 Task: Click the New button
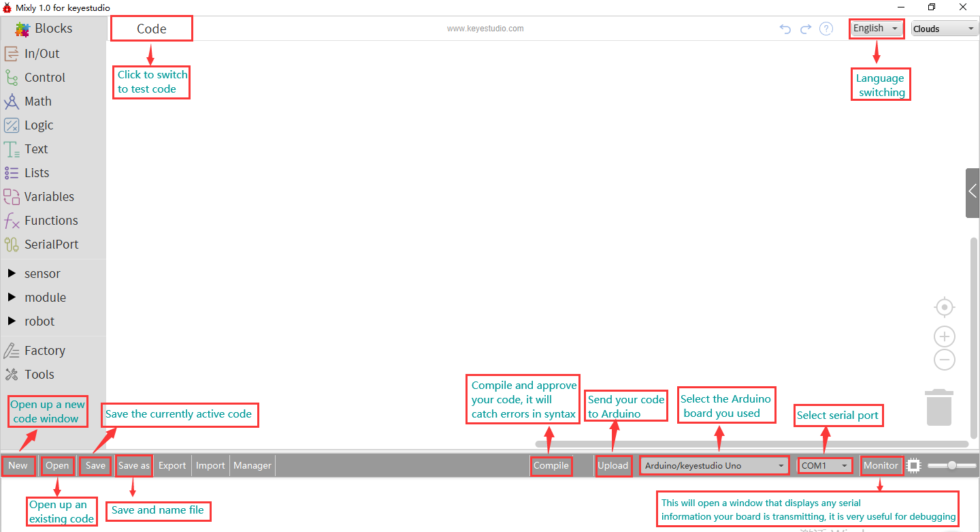18,466
